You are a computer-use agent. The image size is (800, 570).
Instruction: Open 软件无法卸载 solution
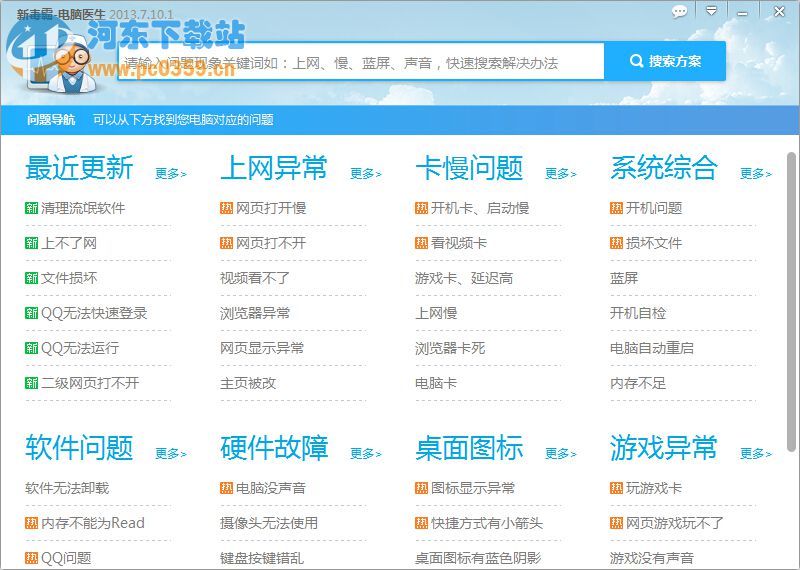coord(67,488)
